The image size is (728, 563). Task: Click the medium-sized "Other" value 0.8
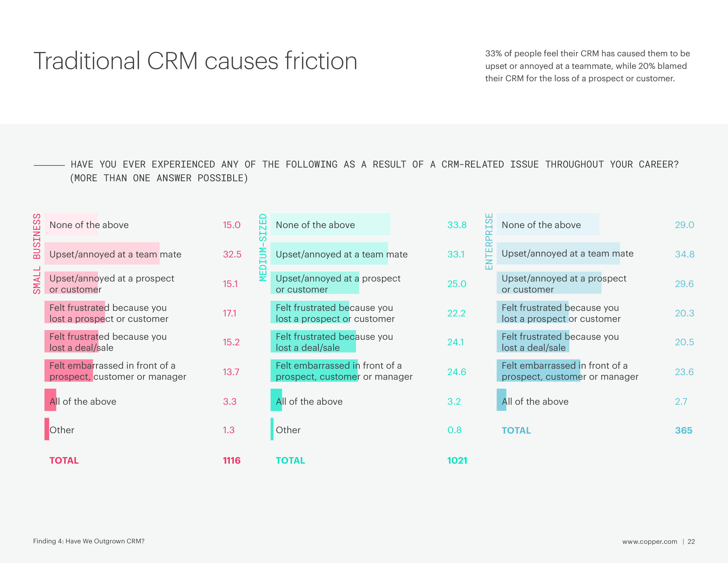[x=454, y=430]
